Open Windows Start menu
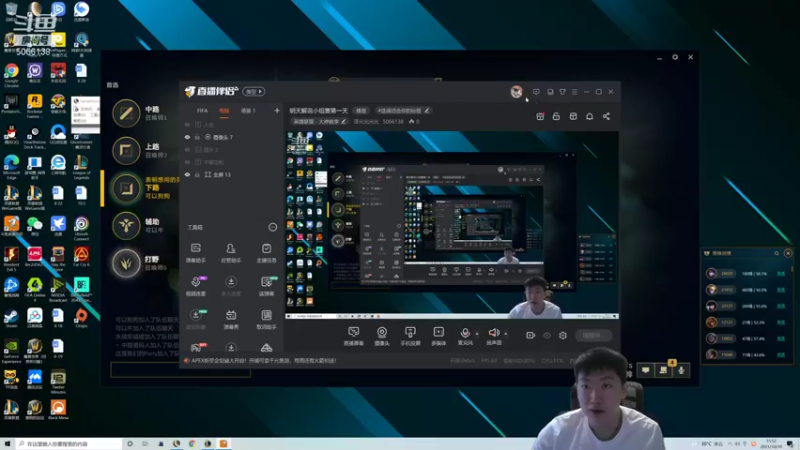This screenshot has height=450, width=800. tap(7, 444)
